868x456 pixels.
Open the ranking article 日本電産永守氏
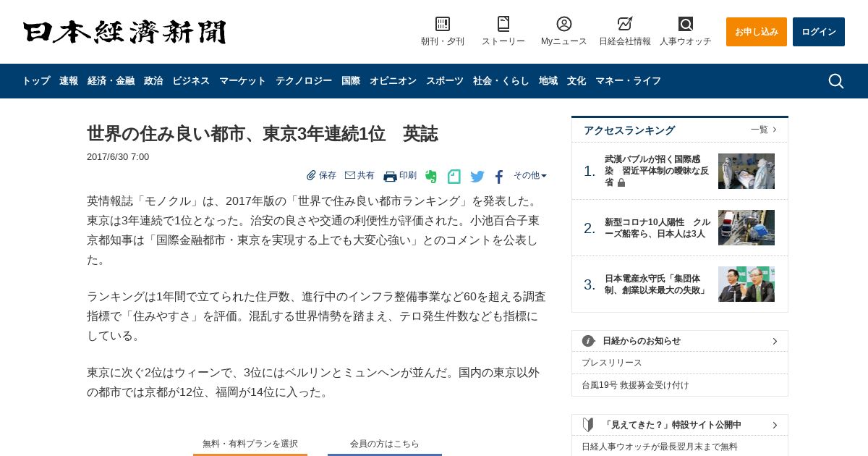[656, 284]
